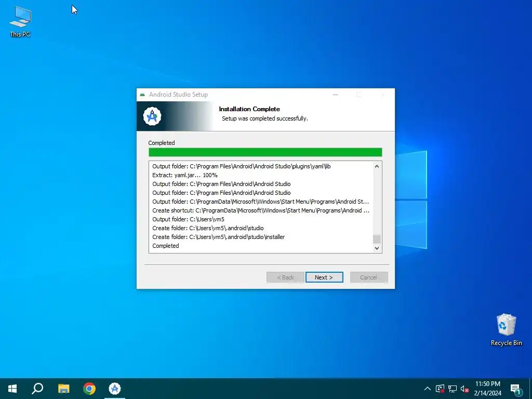This screenshot has width=532, height=399.
Task: Open the notification center icon
Action: pyautogui.click(x=515, y=389)
